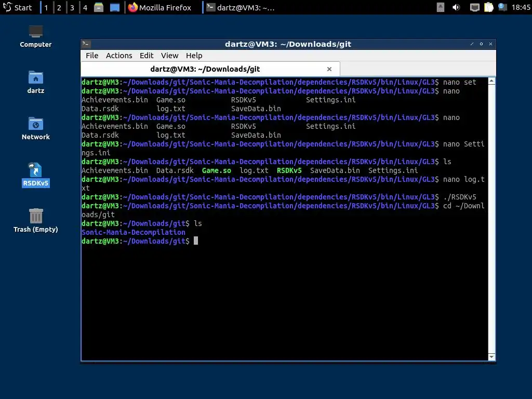Click the terminal cursor at last prompt
Image resolution: width=532 pixels, height=399 pixels.
(x=196, y=241)
